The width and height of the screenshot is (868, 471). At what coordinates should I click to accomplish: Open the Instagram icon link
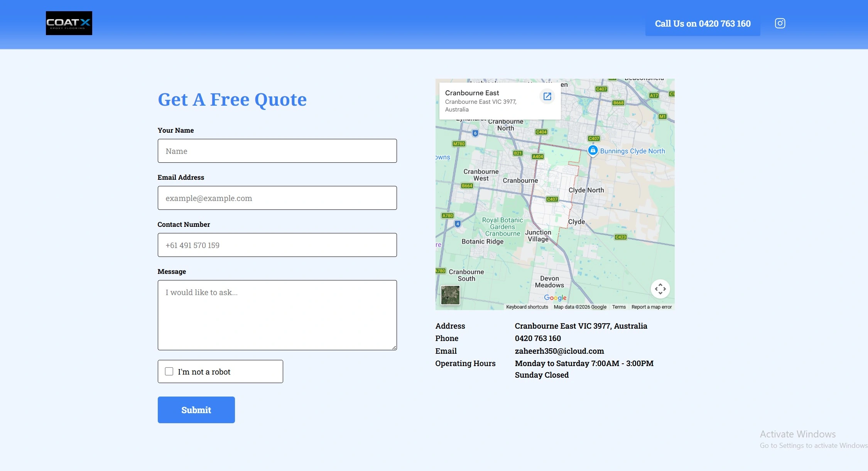point(780,24)
